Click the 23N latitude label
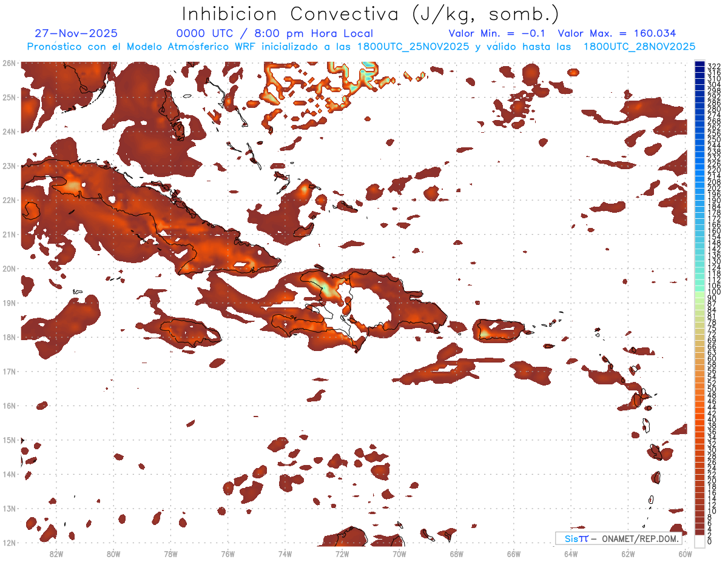The width and height of the screenshot is (728, 562). point(8,166)
